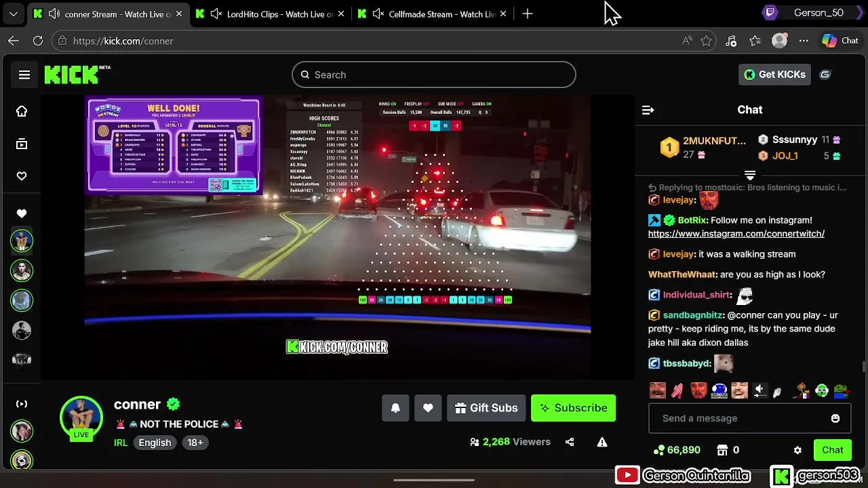Open the Browse icon in Kick sidebar
This screenshot has width=868, height=488.
point(22,144)
